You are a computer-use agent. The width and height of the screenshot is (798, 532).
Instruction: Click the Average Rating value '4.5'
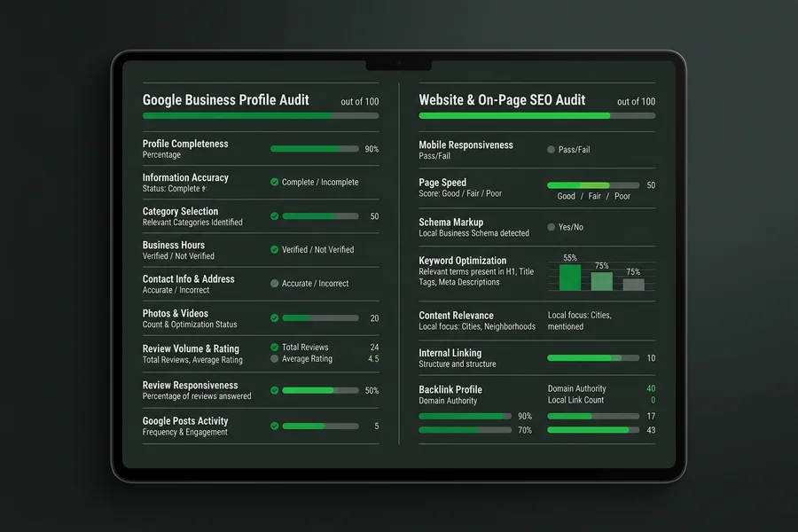pos(373,358)
